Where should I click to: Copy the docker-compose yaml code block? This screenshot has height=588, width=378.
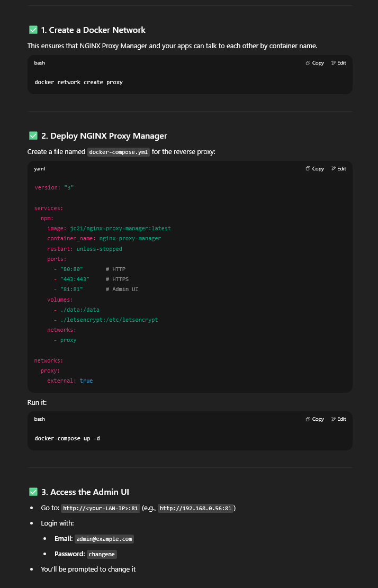coord(314,169)
